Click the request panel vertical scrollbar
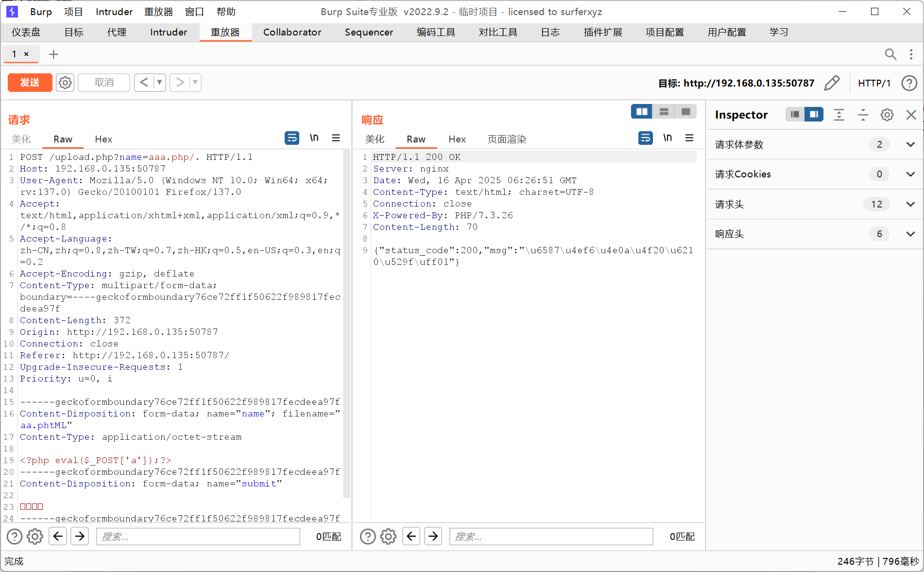The image size is (924, 572). tap(347, 324)
